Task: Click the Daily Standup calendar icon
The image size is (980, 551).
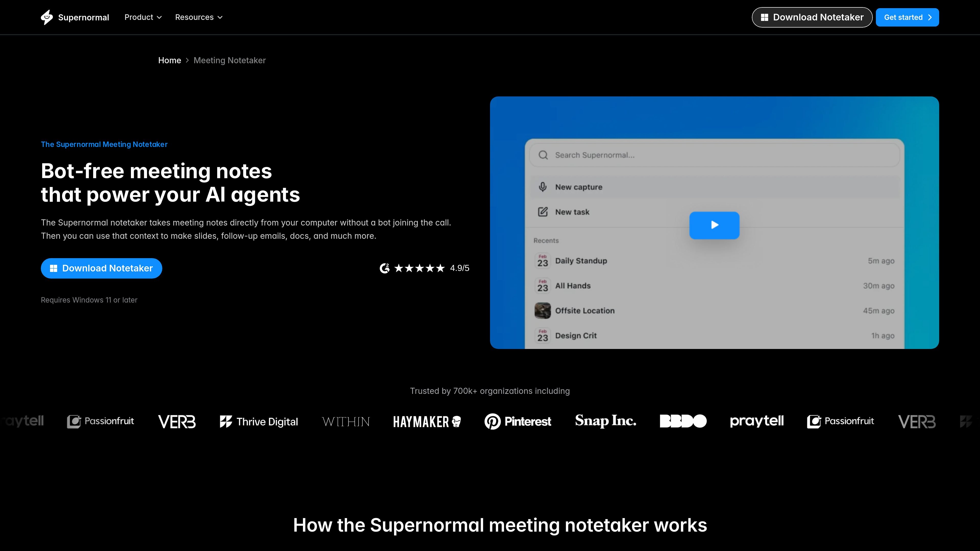Action: tap(543, 261)
